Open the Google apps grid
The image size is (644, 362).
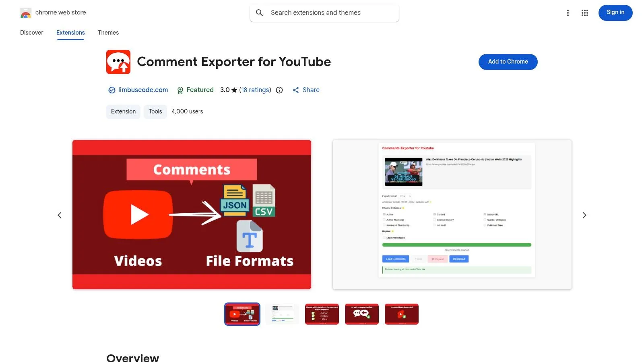point(584,13)
